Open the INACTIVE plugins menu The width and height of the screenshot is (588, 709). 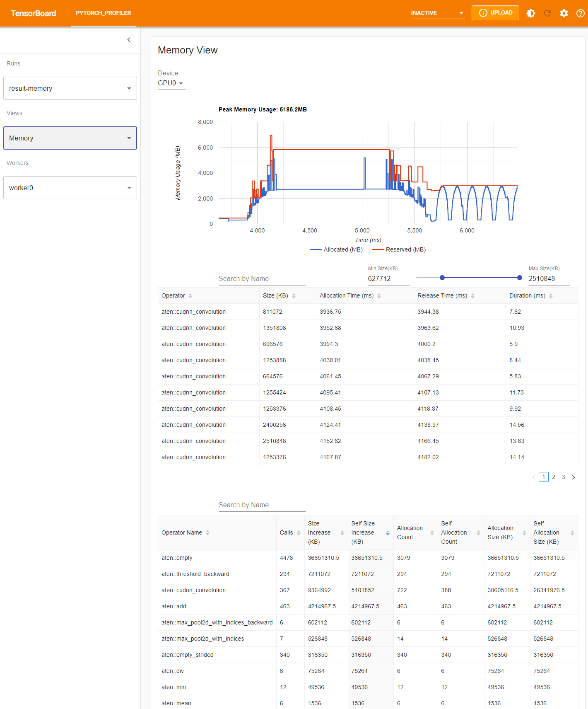pos(437,13)
